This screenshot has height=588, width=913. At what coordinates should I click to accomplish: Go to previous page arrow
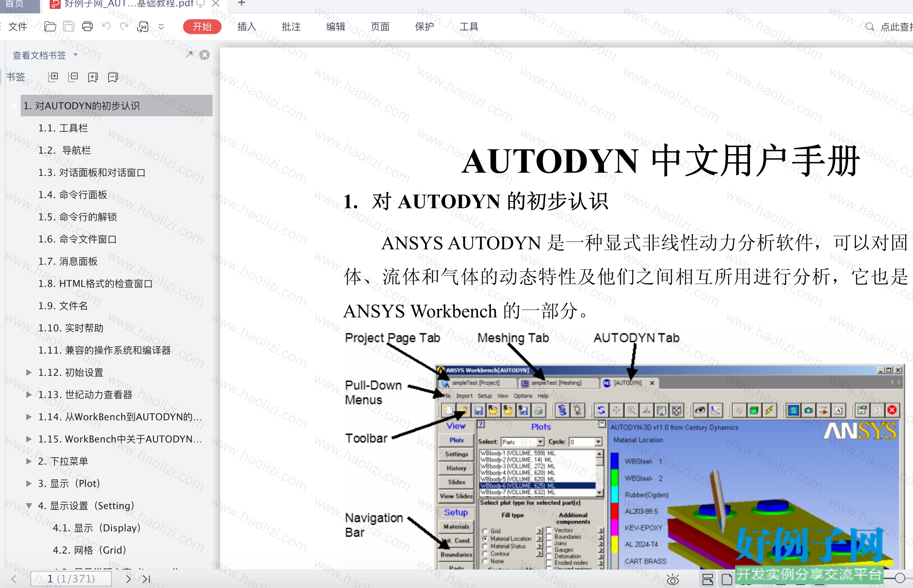pos(14,579)
